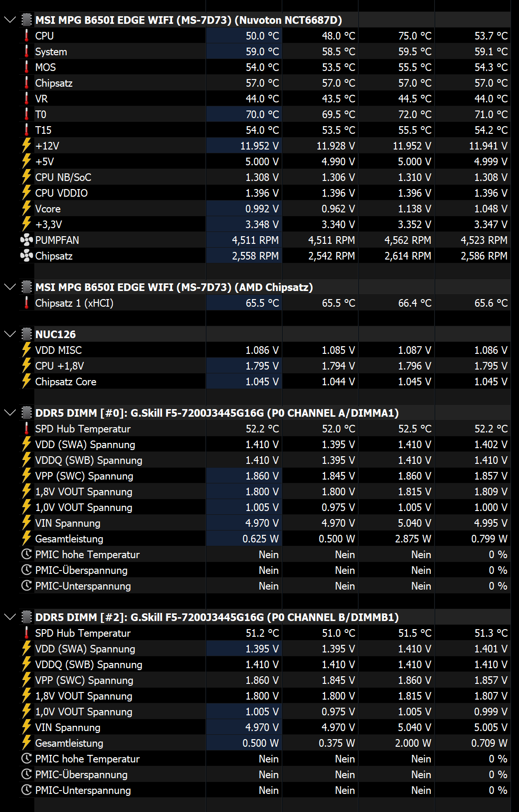Click the bolt icon of Vcore
The image size is (519, 812).
(x=27, y=208)
